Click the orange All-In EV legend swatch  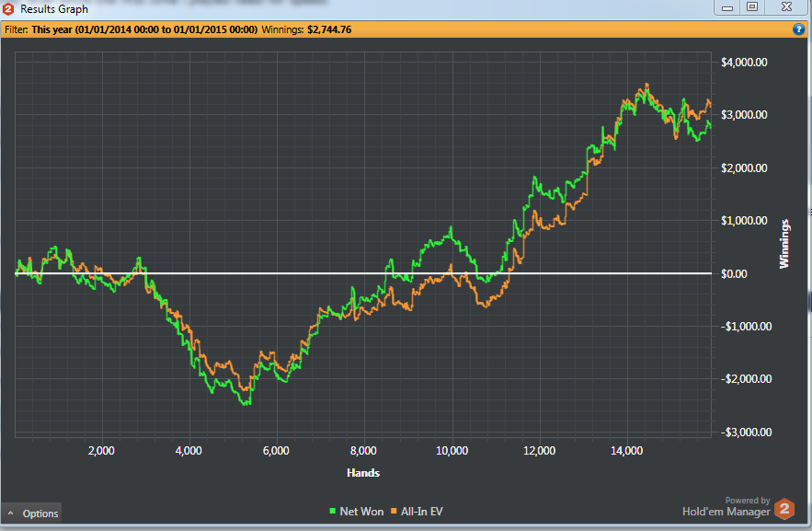(394, 512)
